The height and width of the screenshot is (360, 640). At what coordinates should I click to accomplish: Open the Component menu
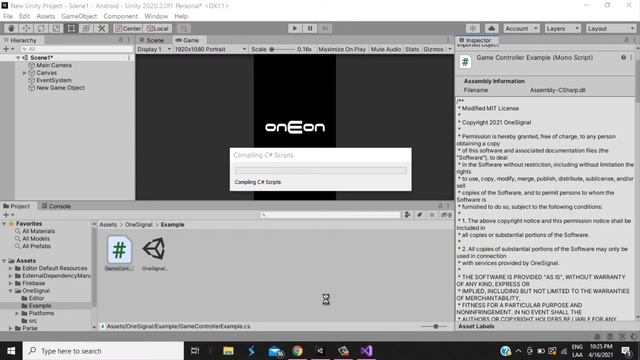[120, 16]
